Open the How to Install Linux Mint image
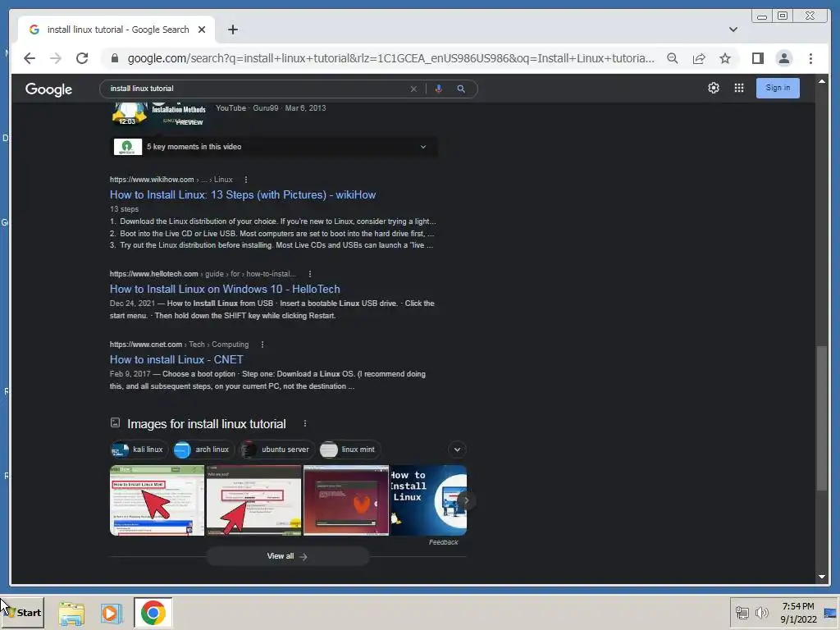The width and height of the screenshot is (840, 630). point(157,500)
